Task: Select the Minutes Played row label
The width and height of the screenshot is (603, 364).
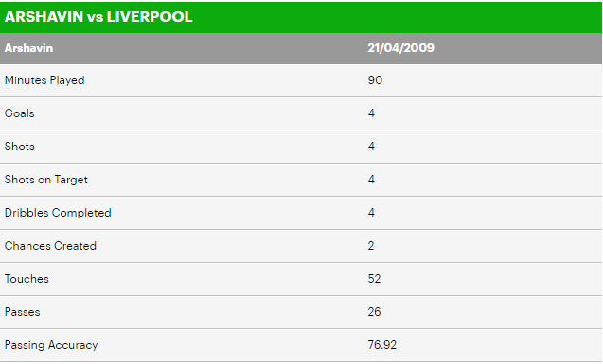Action: tap(44, 80)
